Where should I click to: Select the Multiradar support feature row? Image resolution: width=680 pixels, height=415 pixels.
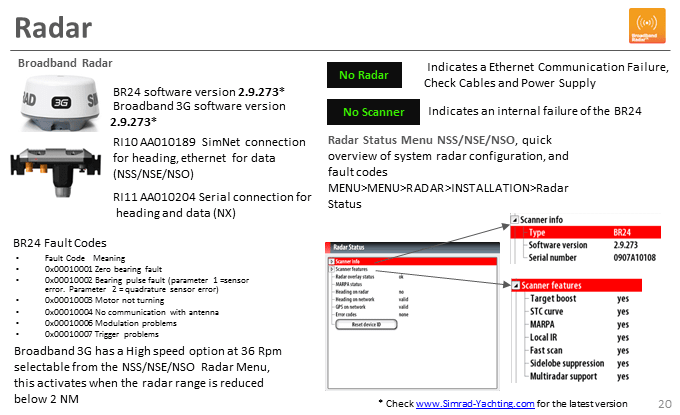pyautogui.click(x=577, y=376)
